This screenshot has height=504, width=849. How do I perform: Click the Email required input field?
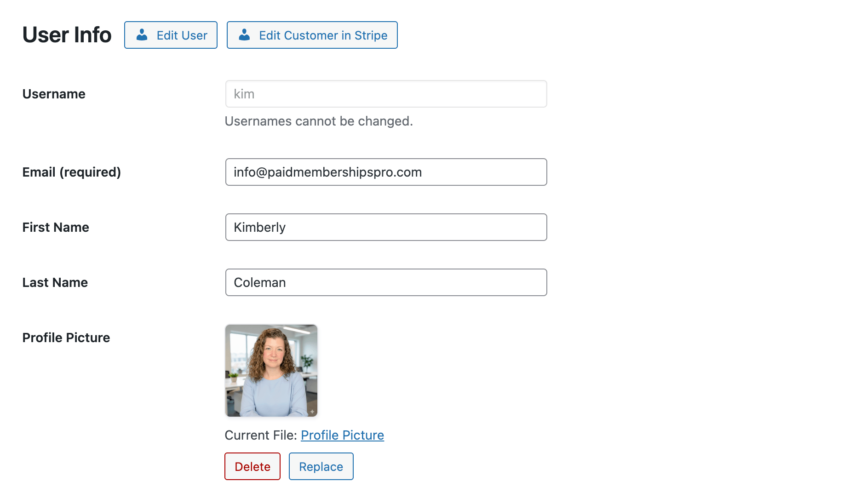[385, 172]
